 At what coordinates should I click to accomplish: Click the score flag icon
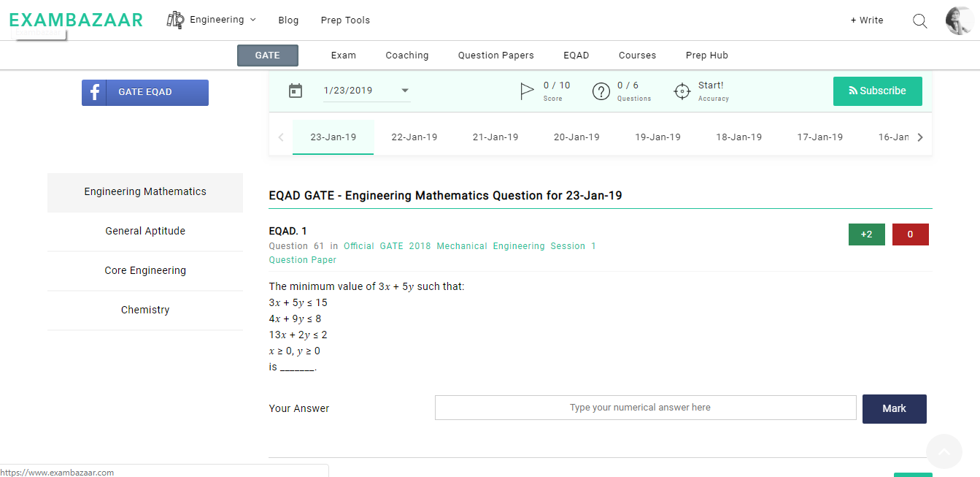point(527,91)
